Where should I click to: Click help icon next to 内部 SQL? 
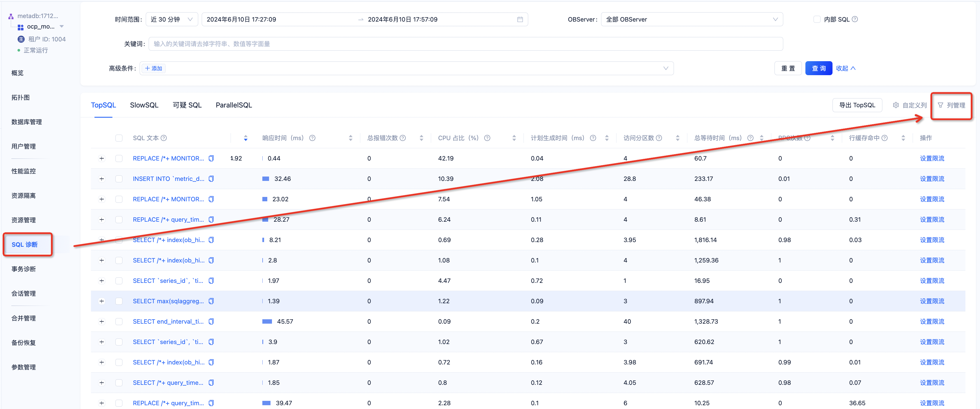(854, 20)
